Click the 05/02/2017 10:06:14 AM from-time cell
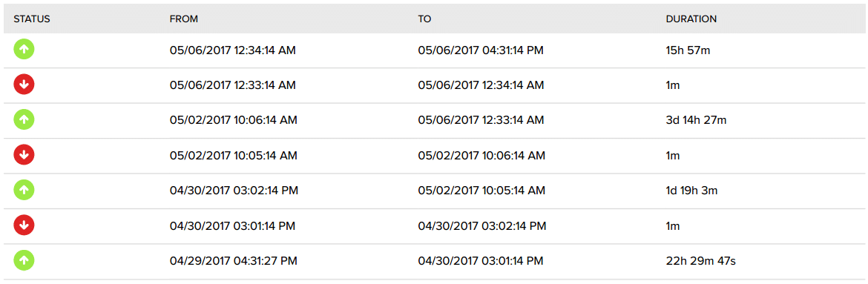This screenshot has width=868, height=284. click(x=234, y=121)
